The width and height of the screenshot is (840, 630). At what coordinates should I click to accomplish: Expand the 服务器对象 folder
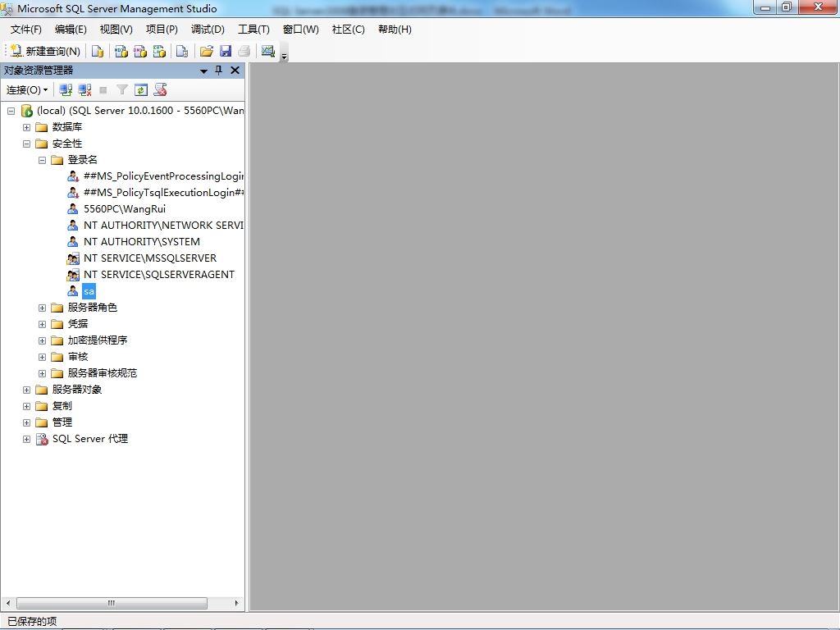[26, 390]
